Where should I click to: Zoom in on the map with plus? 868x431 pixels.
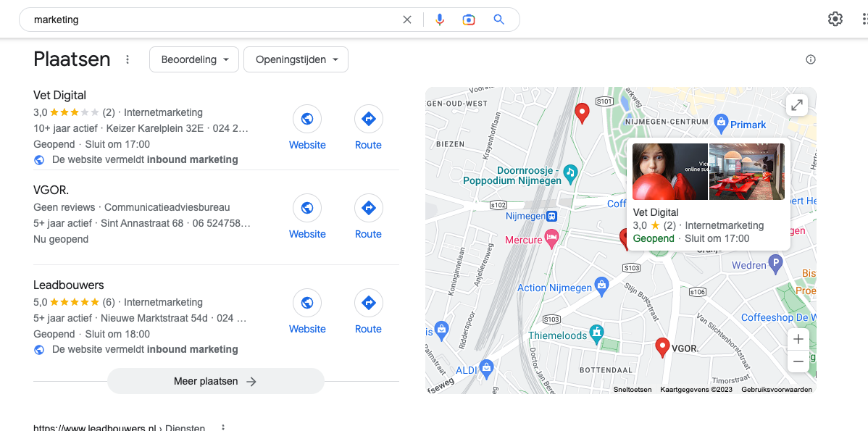tap(798, 339)
